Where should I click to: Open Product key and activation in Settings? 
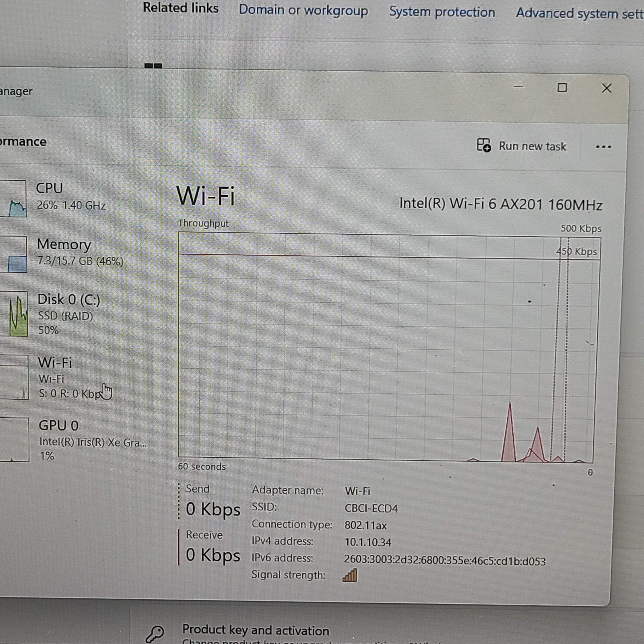click(x=256, y=630)
